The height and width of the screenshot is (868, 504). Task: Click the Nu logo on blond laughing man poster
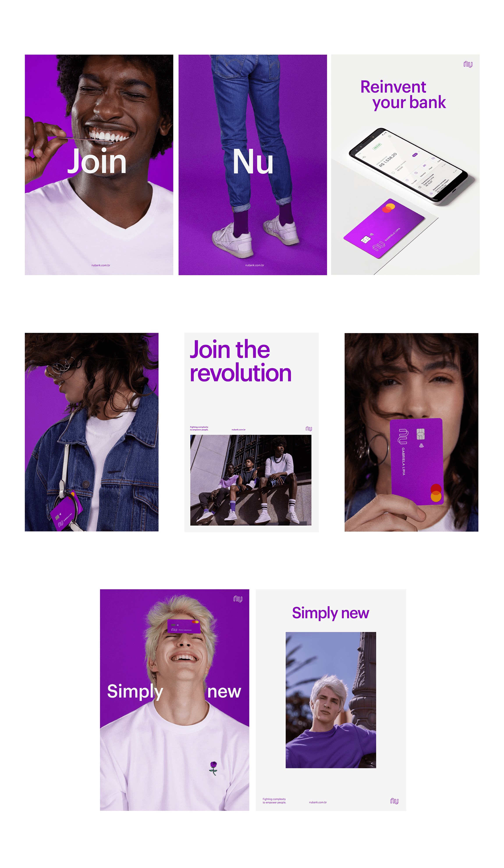coord(238,599)
